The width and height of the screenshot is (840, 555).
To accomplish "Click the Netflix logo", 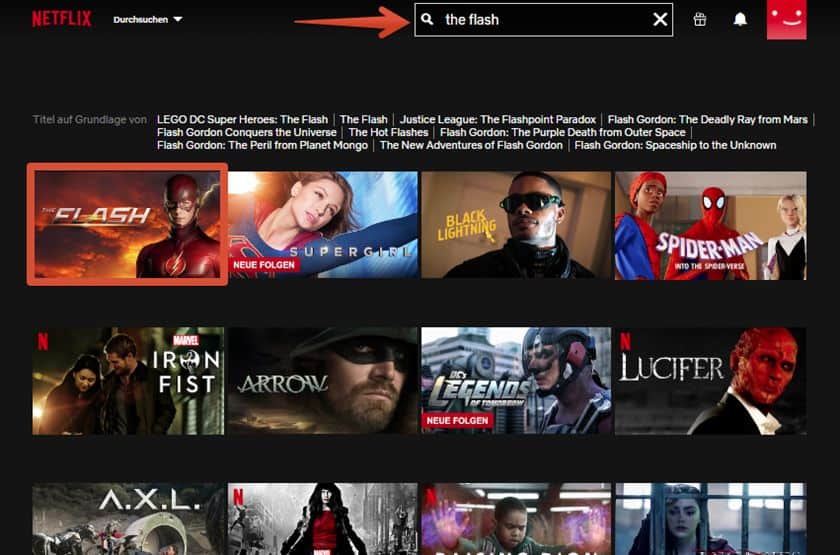I will pyautogui.click(x=62, y=19).
